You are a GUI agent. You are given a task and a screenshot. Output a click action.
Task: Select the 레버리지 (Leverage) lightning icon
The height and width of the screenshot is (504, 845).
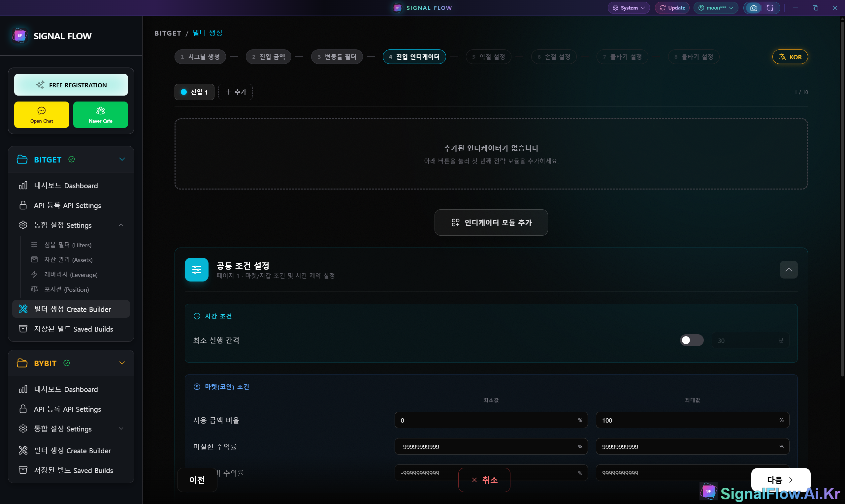(x=34, y=275)
